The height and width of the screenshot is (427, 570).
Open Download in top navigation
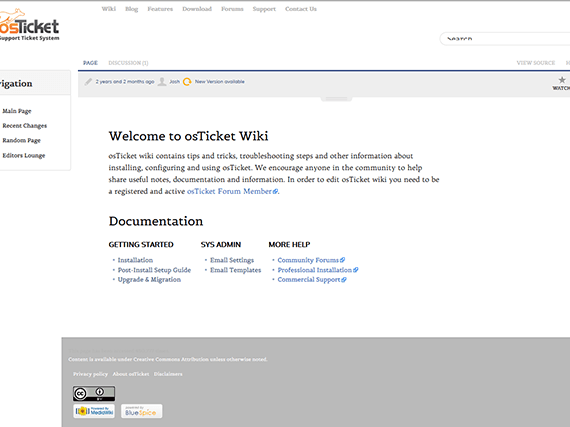click(x=197, y=9)
